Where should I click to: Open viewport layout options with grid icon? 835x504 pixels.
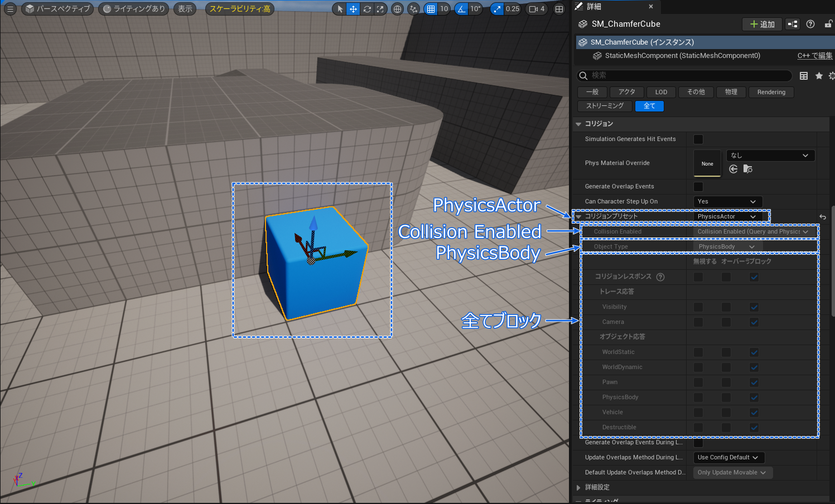(559, 9)
